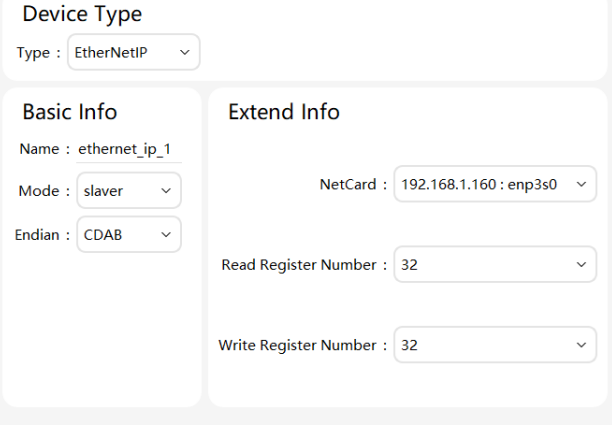Viewport: 612px width, 425px height.
Task: Click the NetCard label
Action: tap(348, 184)
